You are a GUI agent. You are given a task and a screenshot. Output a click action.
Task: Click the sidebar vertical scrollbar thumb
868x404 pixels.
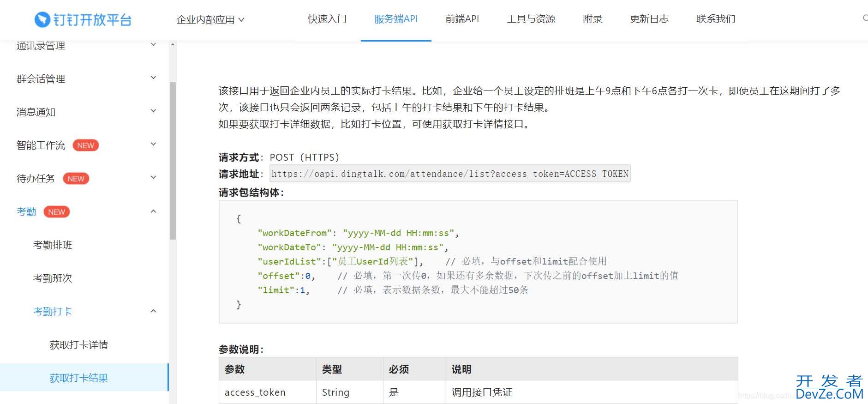[x=173, y=161]
